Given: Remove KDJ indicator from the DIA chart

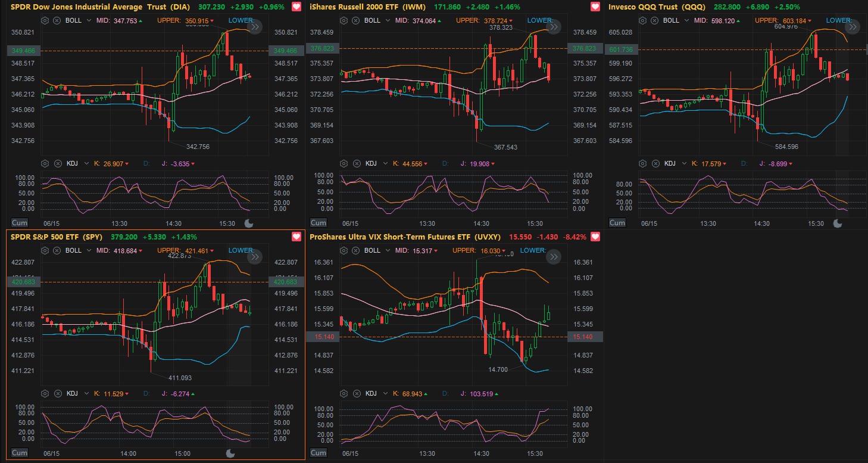Looking at the screenshot, I should click(x=58, y=163).
